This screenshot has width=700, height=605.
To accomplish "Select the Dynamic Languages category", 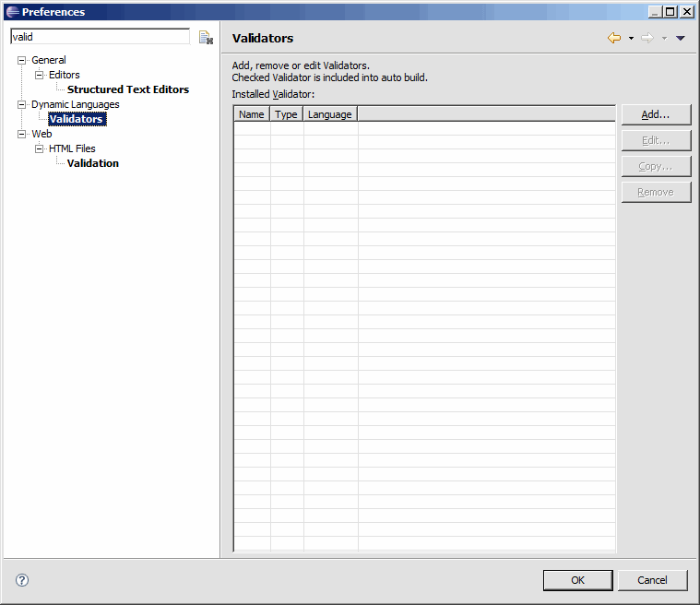I will [x=76, y=104].
